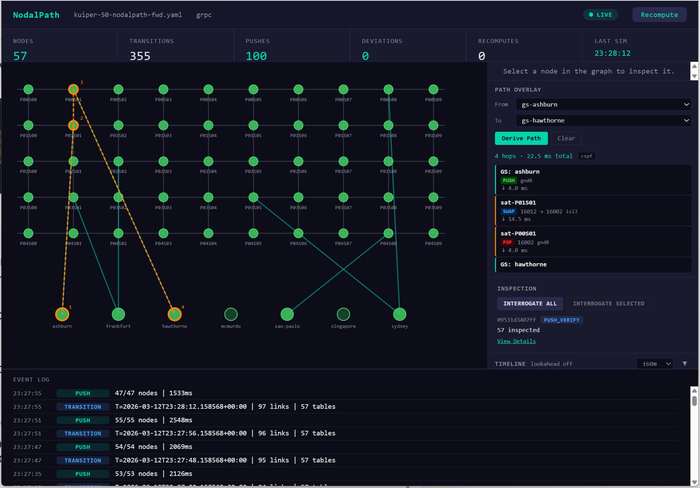Image resolution: width=700 pixels, height=488 pixels.
Task: Select orange-highlighted satellite node marked hop 2
Action: coord(73,125)
